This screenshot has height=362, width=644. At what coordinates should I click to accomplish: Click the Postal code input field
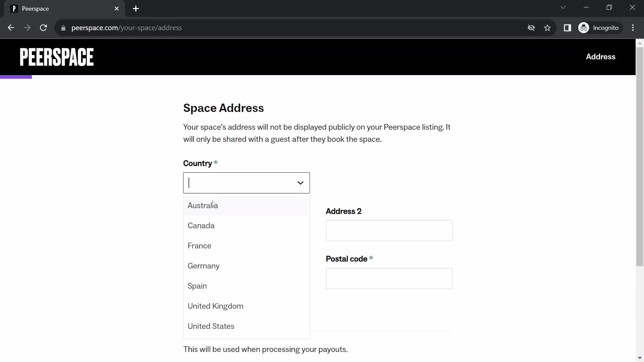(x=389, y=278)
